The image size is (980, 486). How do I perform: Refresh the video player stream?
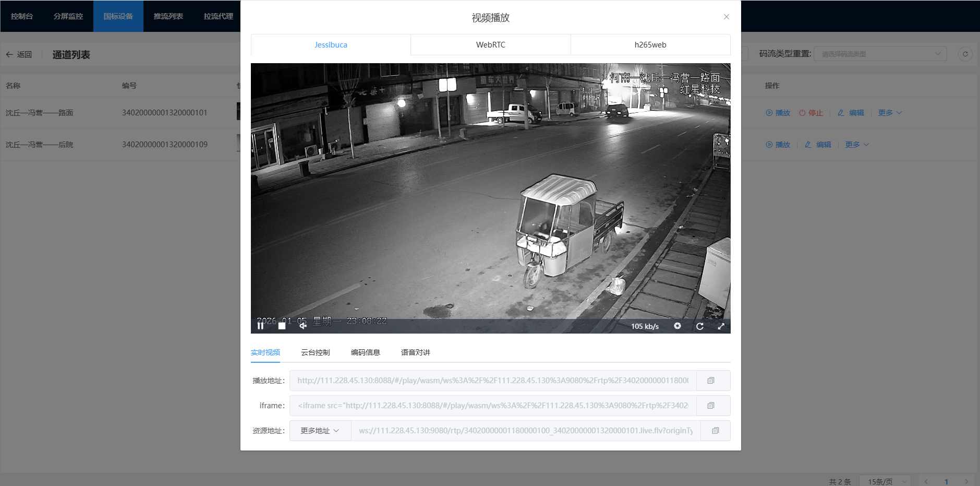tap(699, 326)
